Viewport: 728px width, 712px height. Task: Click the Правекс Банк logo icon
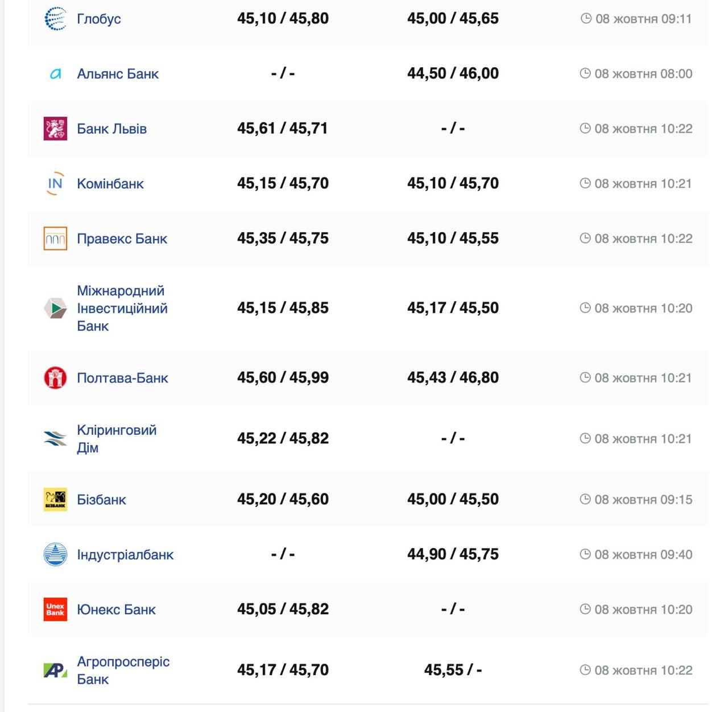coord(55,238)
